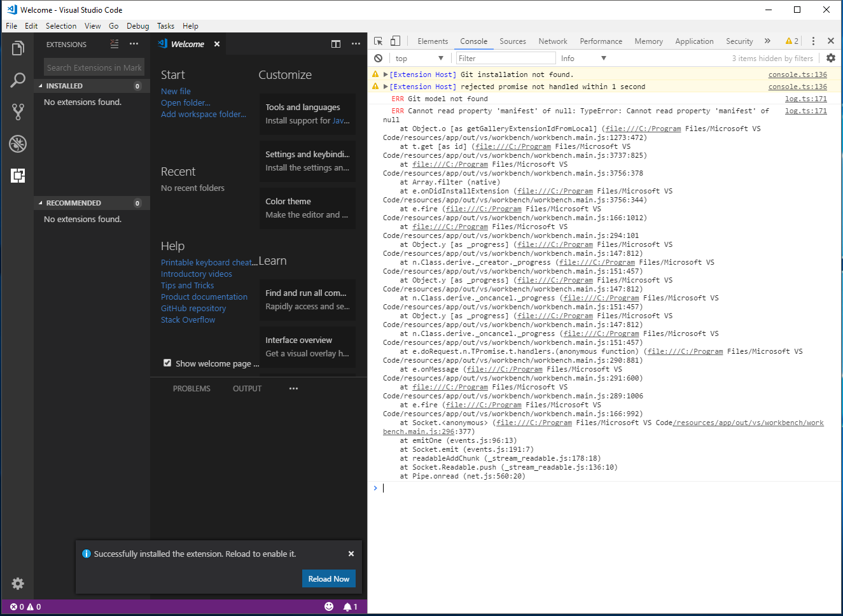This screenshot has height=616, width=843.
Task: Open the Debug menu
Action: [x=137, y=26]
